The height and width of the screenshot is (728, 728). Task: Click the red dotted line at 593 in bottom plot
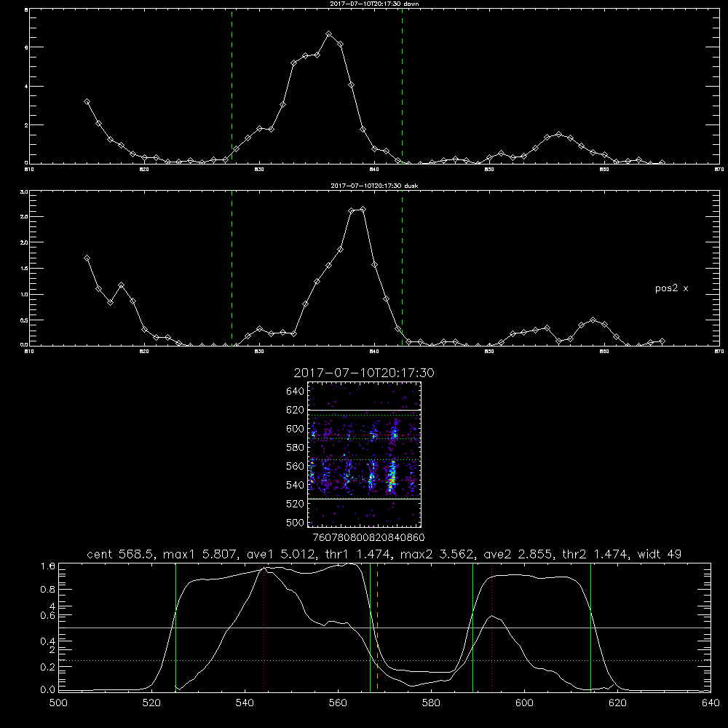coord(491,628)
